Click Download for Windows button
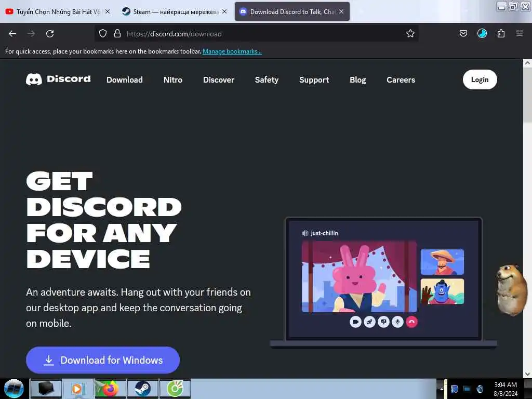The width and height of the screenshot is (532, 399). [103, 360]
